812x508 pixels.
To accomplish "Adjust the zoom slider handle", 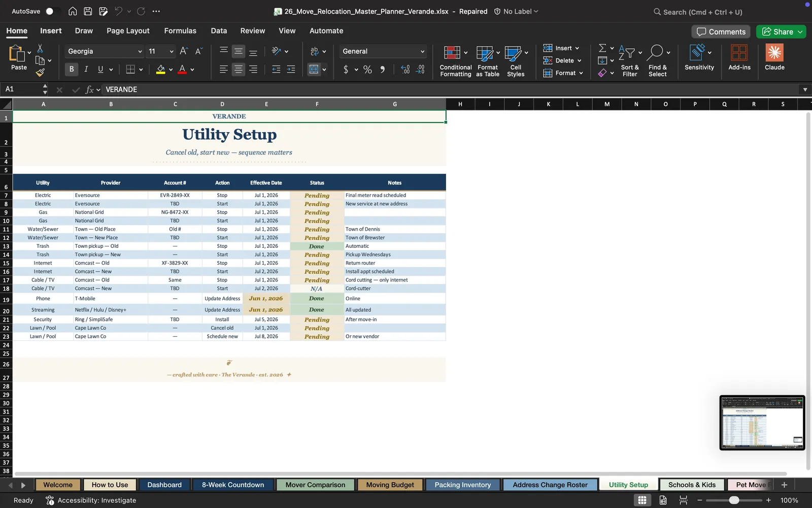I will click(x=734, y=500).
